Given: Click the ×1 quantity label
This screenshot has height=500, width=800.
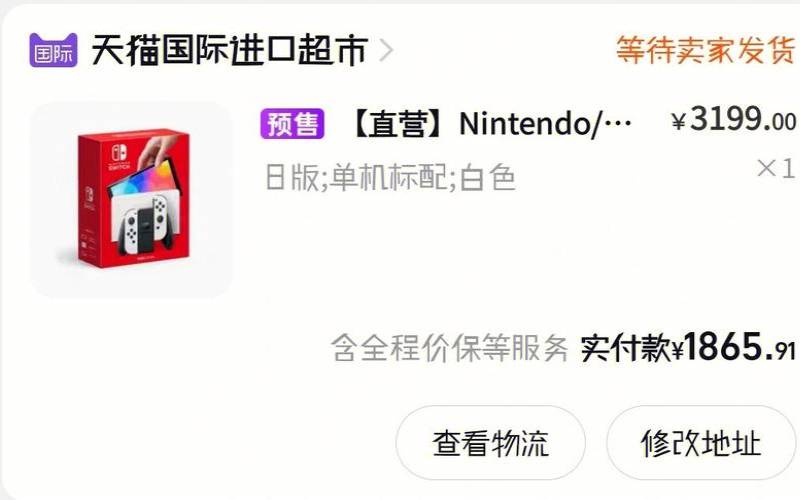Looking at the screenshot, I should pos(776,168).
